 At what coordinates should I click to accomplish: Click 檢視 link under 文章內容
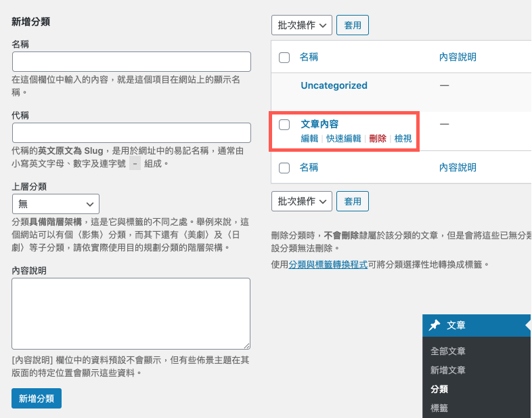point(403,138)
